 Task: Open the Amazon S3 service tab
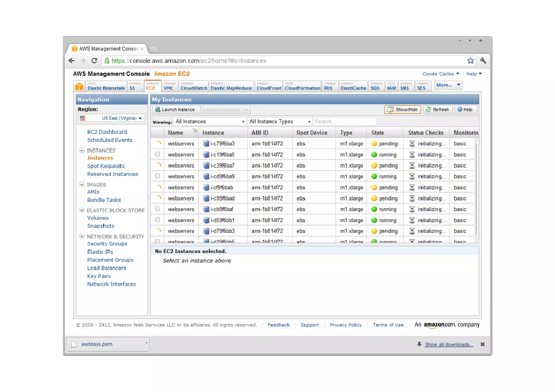tap(135, 86)
